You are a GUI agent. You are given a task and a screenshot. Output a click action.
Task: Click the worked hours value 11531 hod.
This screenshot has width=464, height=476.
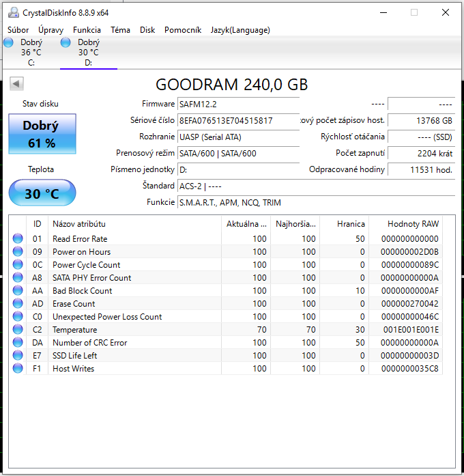coord(421,169)
